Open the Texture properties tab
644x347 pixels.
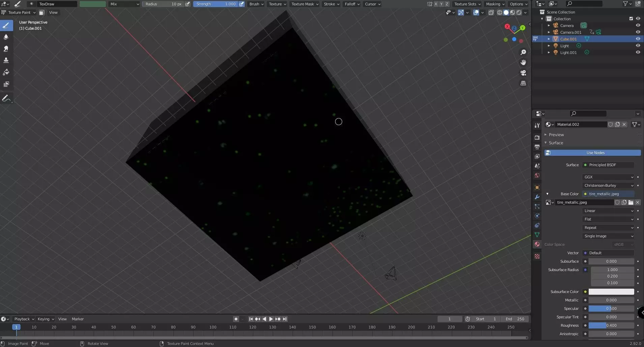[537, 256]
